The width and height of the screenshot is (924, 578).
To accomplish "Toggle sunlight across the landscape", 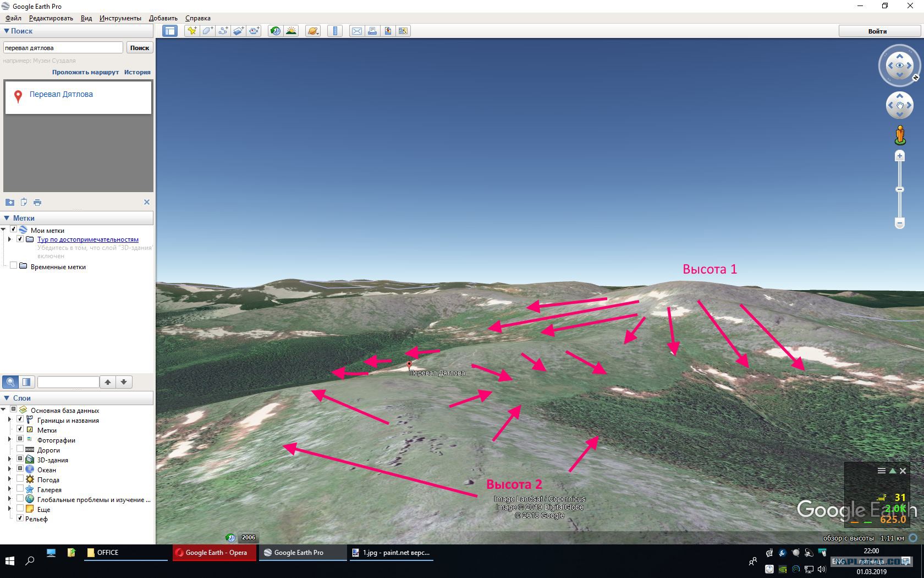I will pos(291,31).
